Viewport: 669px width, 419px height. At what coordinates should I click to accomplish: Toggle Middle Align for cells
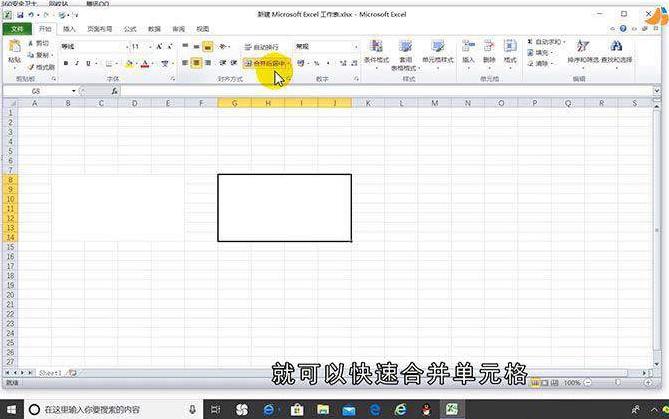pyautogui.click(x=196, y=46)
